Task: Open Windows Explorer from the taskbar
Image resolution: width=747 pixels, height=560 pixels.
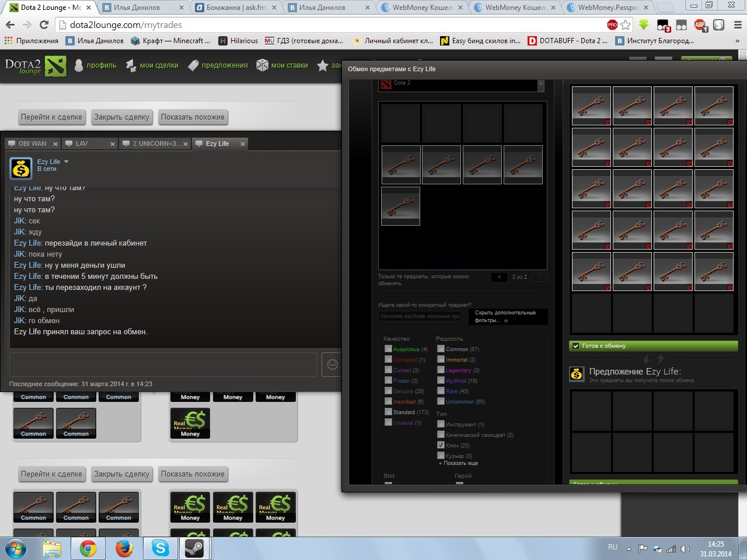Action: (52, 549)
